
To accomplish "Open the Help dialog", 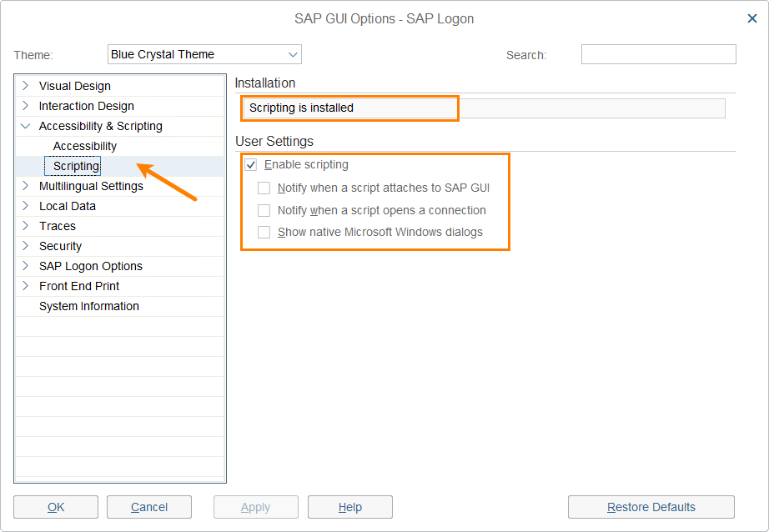I will (x=349, y=507).
